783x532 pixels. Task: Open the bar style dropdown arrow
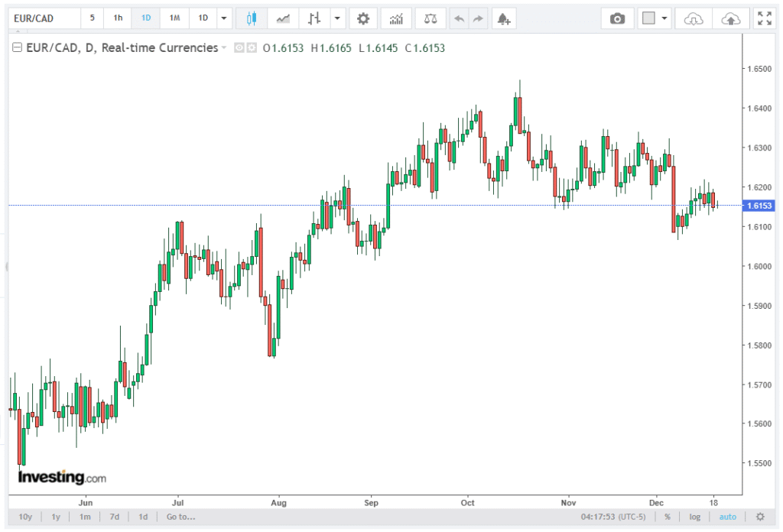pos(336,18)
